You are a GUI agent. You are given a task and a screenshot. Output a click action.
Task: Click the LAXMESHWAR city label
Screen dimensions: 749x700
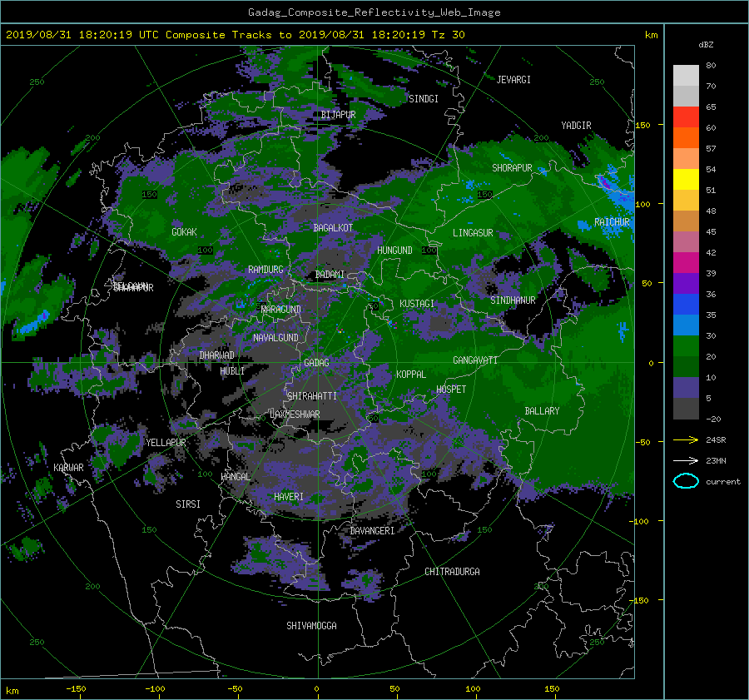click(295, 415)
